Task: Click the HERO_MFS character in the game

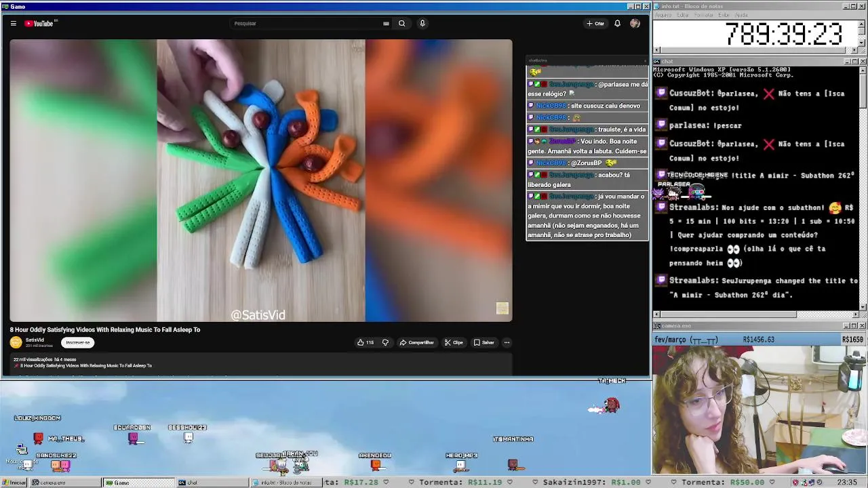Action: (x=461, y=466)
